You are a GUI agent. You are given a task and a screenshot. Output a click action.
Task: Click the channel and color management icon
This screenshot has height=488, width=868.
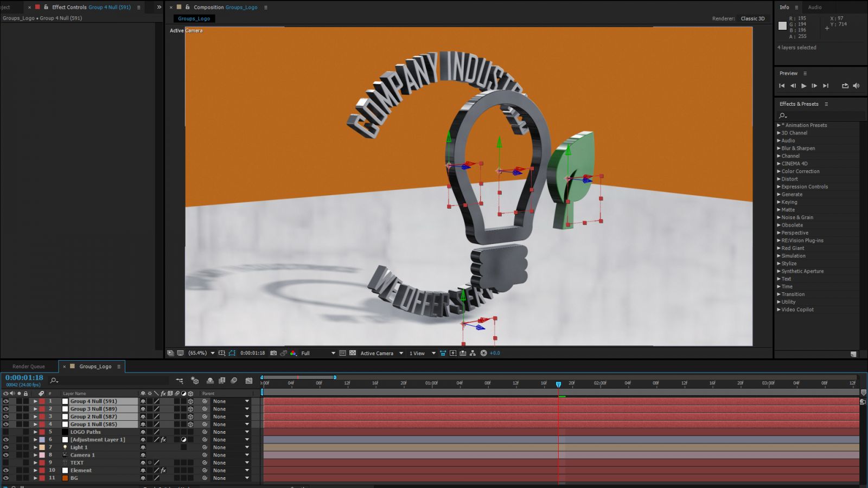point(293,353)
